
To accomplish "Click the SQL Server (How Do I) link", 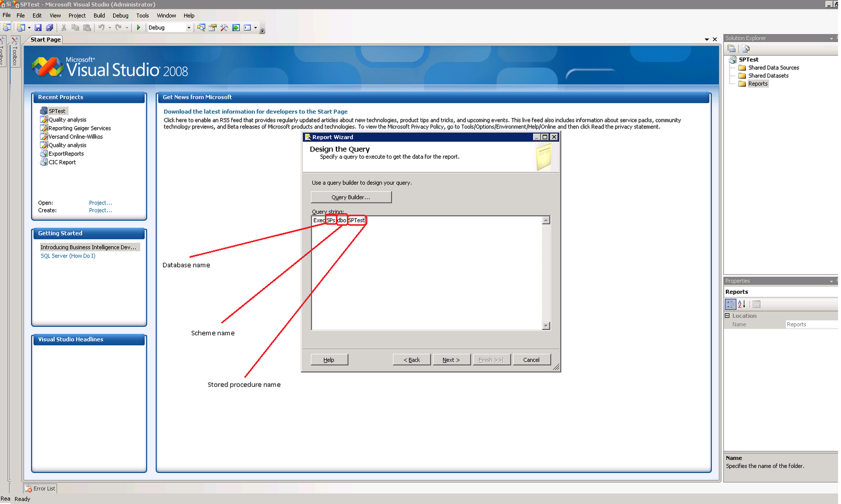I will click(68, 256).
